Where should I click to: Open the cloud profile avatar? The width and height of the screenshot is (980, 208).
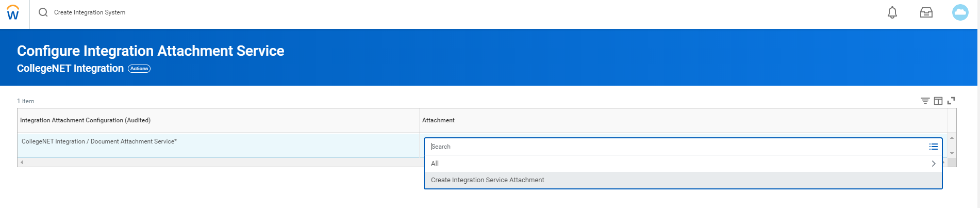point(960,13)
